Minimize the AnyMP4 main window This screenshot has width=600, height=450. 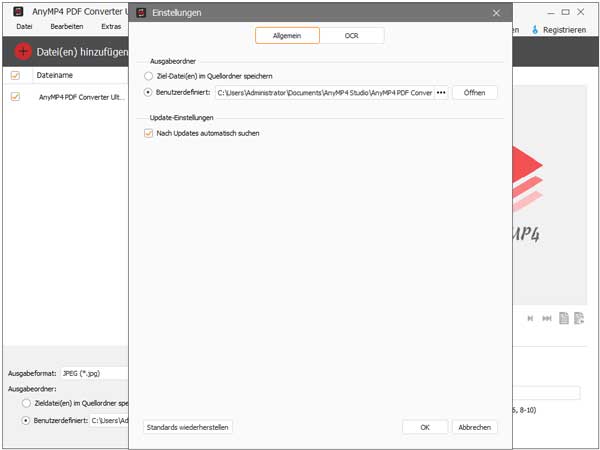551,13
